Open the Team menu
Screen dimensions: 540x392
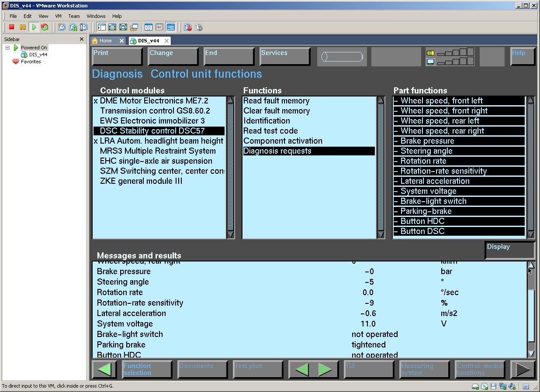coord(74,16)
